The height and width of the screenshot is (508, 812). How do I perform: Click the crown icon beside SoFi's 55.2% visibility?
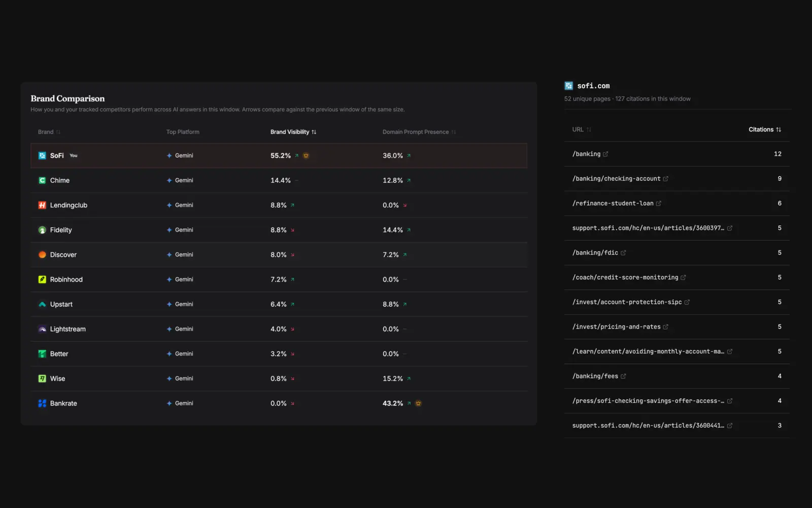pyautogui.click(x=306, y=155)
